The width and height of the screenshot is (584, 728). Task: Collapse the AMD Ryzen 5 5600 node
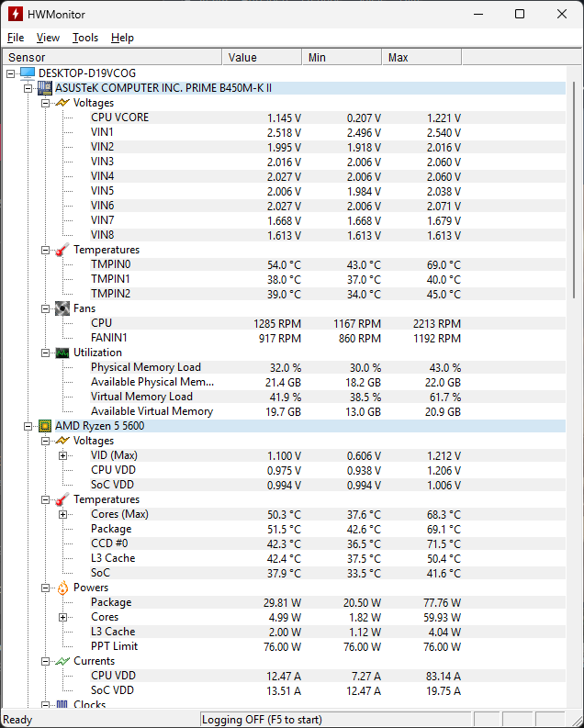[x=28, y=426]
